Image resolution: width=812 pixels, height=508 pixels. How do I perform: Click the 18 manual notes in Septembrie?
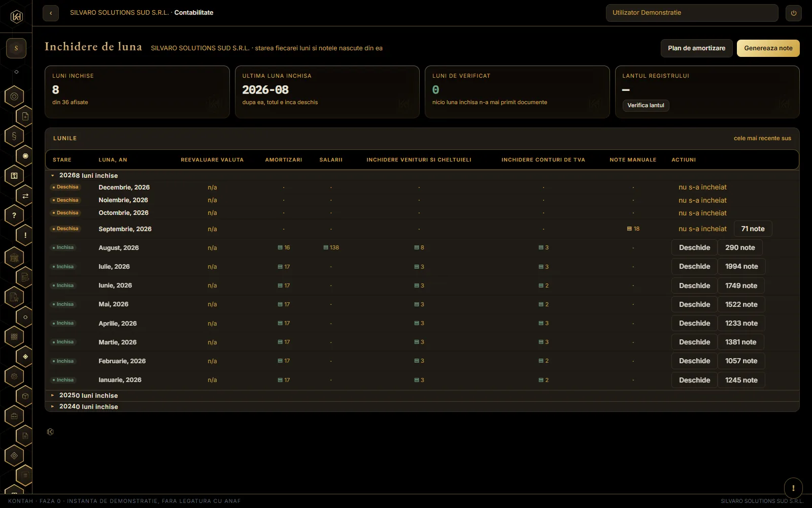coord(633,229)
